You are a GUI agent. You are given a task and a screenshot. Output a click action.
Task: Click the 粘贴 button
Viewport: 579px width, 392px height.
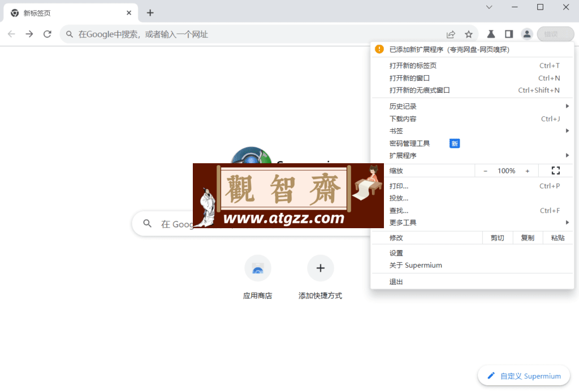558,238
